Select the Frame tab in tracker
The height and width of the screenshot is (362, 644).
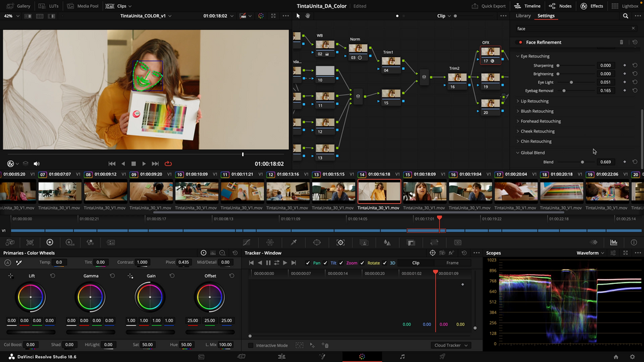point(452,263)
